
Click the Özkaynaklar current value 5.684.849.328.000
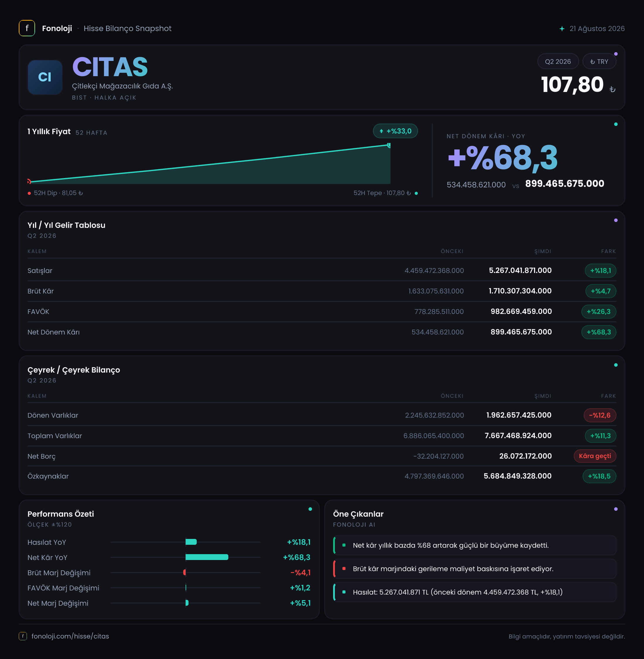518,476
